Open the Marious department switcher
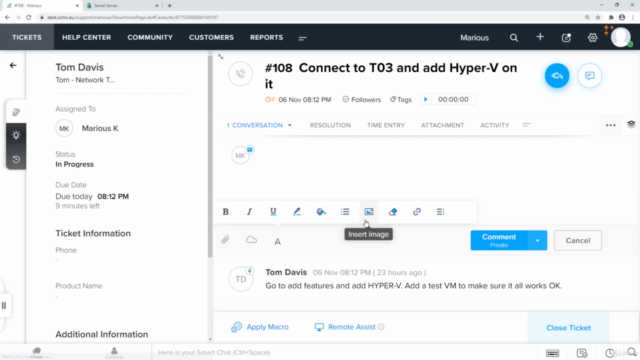The width and height of the screenshot is (640, 360). tap(474, 38)
